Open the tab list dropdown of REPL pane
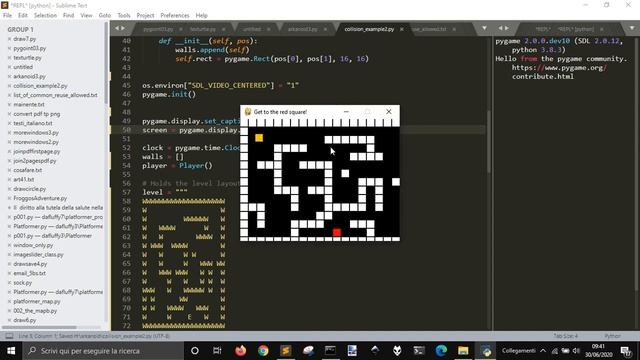640x360 pixels. pyautogui.click(x=632, y=28)
